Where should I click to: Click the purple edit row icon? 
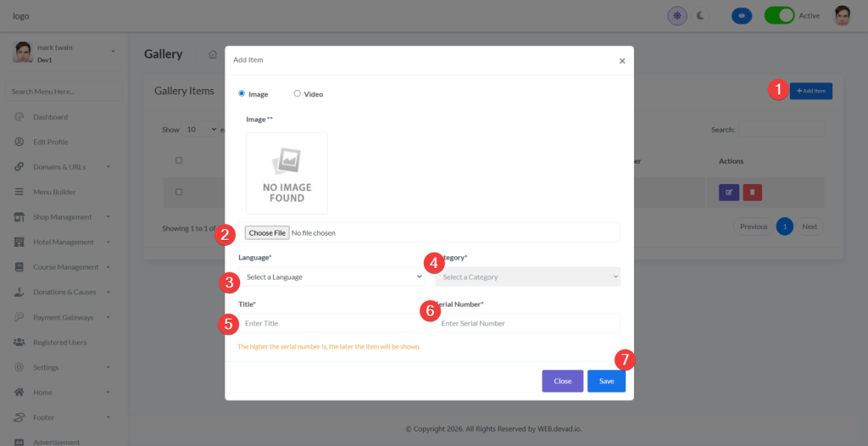[728, 192]
